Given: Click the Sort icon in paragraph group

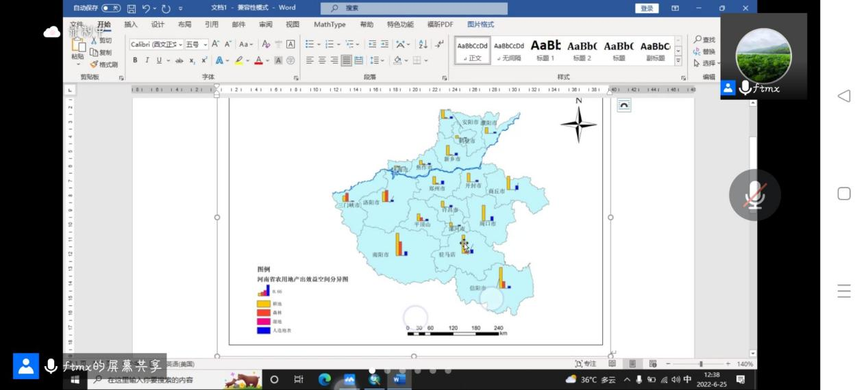Looking at the screenshot, I should [x=423, y=44].
